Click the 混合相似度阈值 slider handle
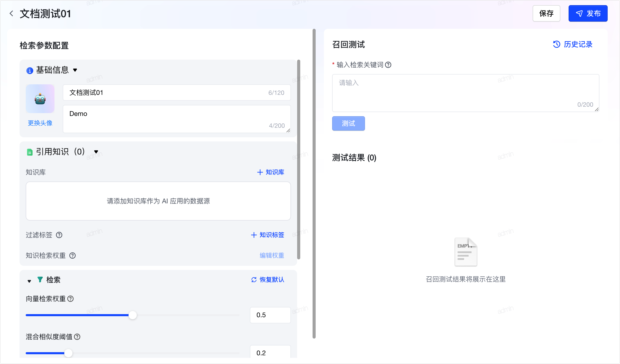620x364 pixels. (68, 353)
